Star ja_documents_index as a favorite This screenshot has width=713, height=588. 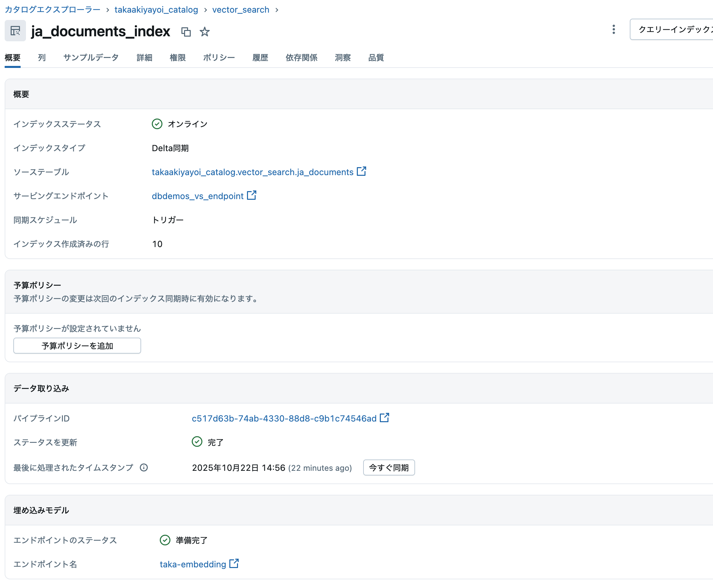[205, 32]
